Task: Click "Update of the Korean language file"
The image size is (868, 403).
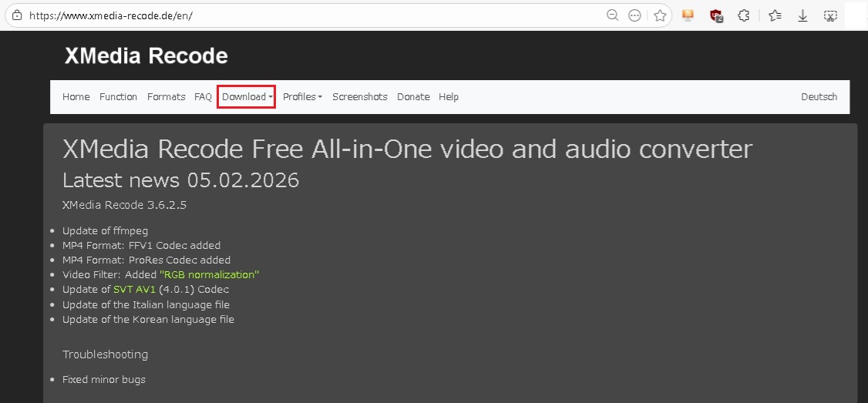Action: click(148, 320)
